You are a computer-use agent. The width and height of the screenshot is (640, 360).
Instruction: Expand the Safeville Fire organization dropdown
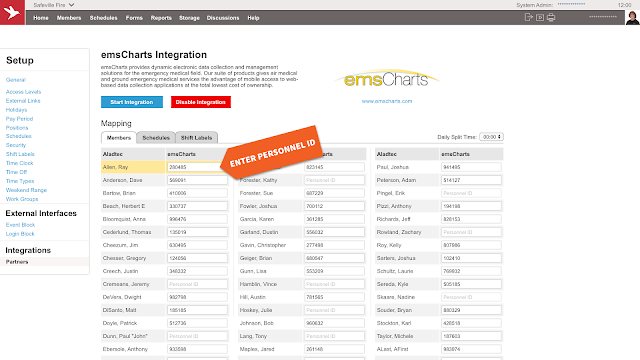coord(53,5)
